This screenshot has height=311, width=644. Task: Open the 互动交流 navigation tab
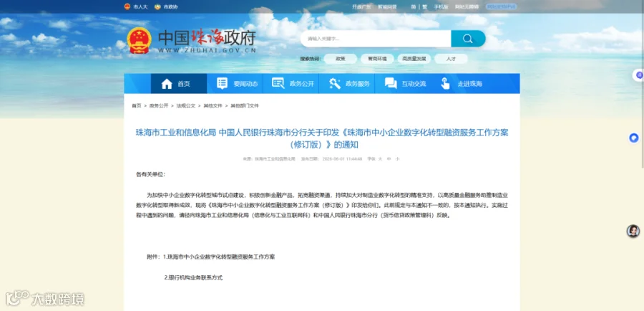pyautogui.click(x=402, y=84)
